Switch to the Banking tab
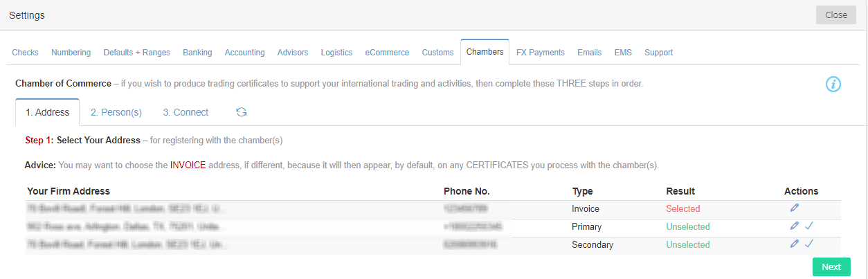This screenshot has width=868, height=279. tap(197, 53)
